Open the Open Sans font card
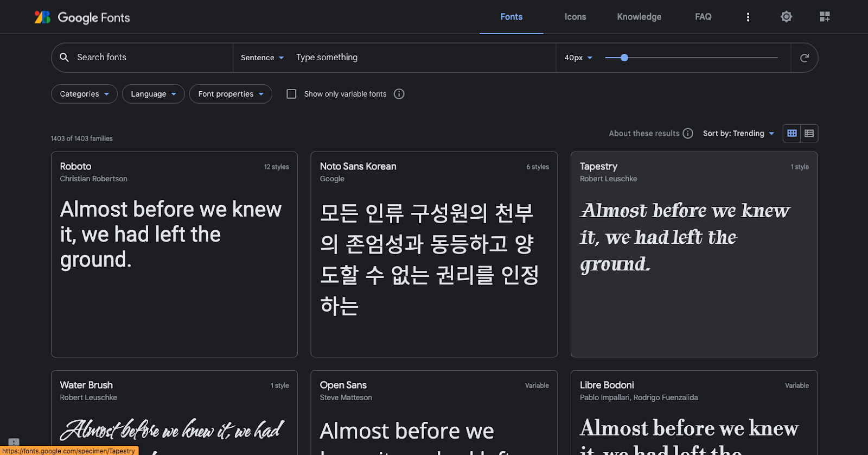 tap(434, 413)
